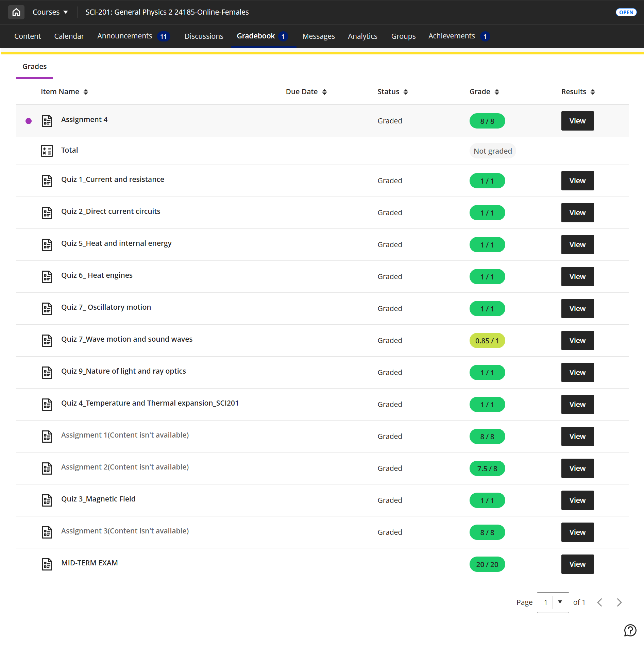
Task: Open the Announcements tab
Action: (133, 36)
